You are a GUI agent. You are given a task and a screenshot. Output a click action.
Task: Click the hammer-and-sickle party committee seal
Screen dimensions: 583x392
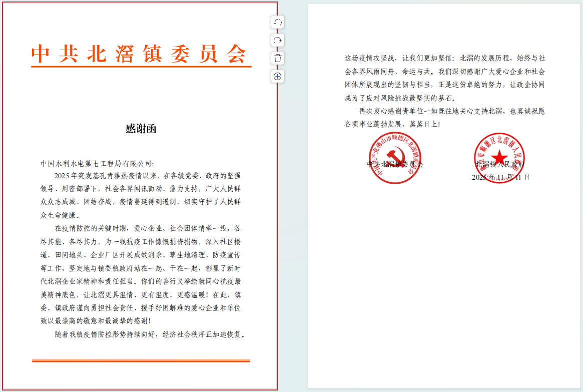395,158
